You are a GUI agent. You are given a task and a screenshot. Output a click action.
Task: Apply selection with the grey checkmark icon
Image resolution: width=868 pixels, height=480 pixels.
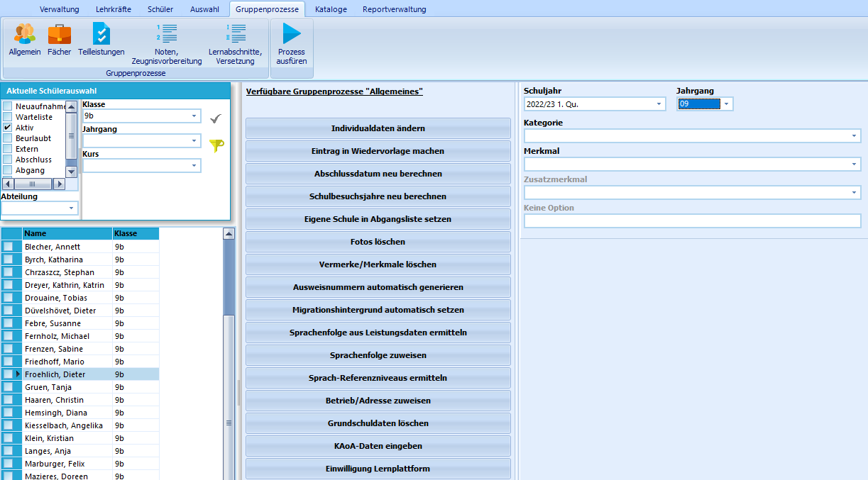click(x=216, y=118)
